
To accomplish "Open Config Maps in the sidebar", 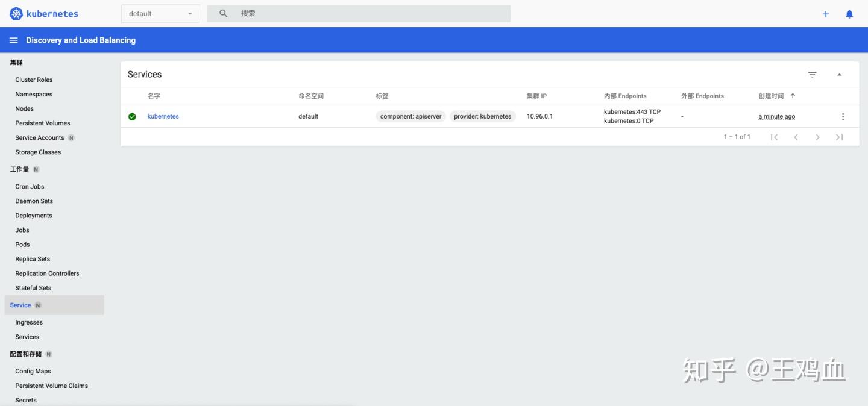I will pyautogui.click(x=33, y=371).
